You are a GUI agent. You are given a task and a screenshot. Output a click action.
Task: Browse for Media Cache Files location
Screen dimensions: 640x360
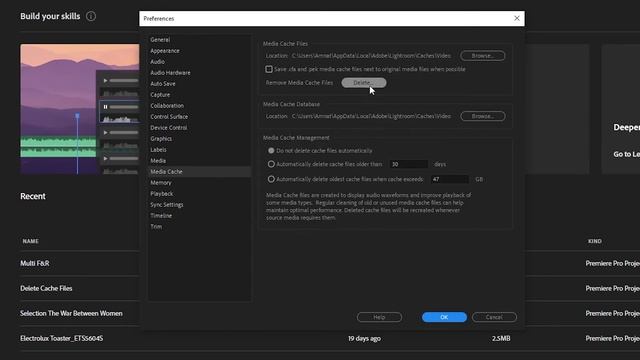coord(482,56)
